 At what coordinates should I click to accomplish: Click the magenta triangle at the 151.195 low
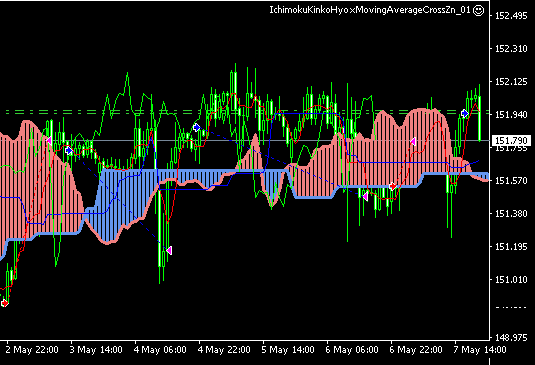pos(169,251)
